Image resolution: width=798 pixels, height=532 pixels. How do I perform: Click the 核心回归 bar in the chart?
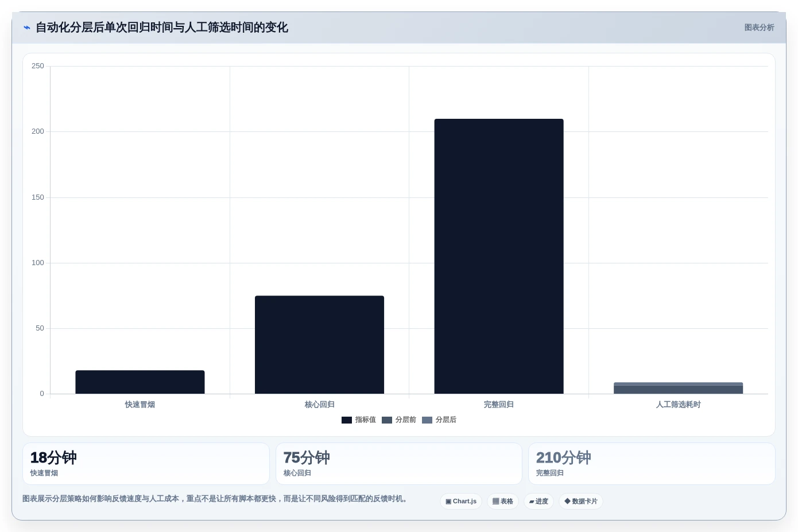pos(319,345)
